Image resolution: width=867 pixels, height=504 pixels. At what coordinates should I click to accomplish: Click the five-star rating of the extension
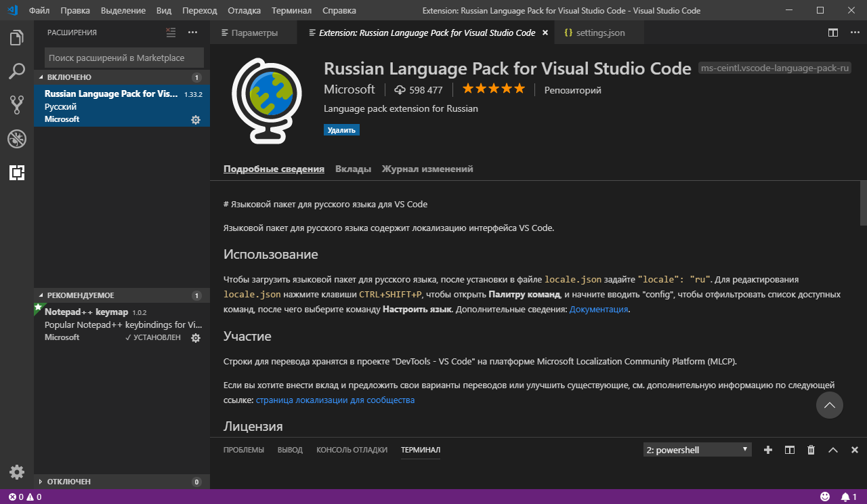493,89
